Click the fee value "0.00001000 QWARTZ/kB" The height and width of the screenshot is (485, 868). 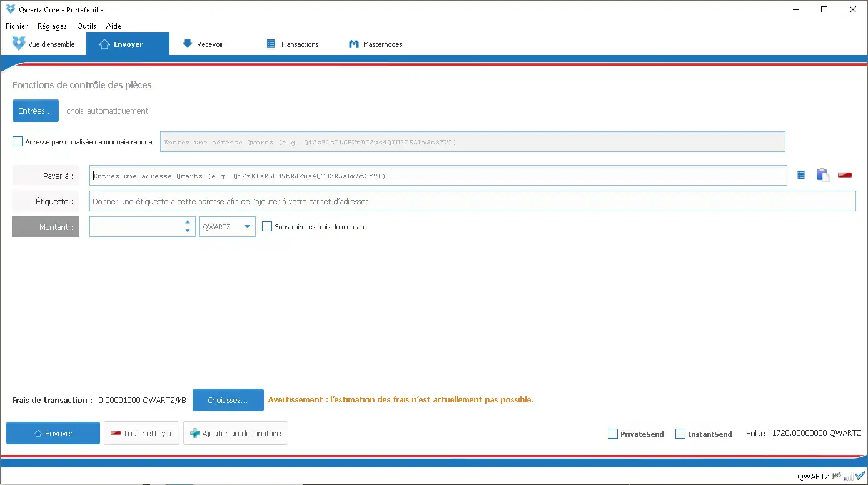pos(143,400)
